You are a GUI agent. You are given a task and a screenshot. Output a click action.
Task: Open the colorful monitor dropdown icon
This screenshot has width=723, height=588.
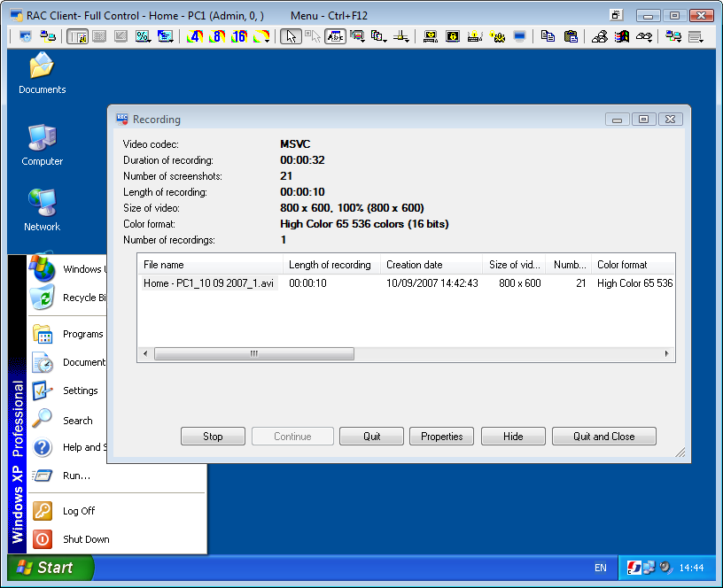(357, 36)
